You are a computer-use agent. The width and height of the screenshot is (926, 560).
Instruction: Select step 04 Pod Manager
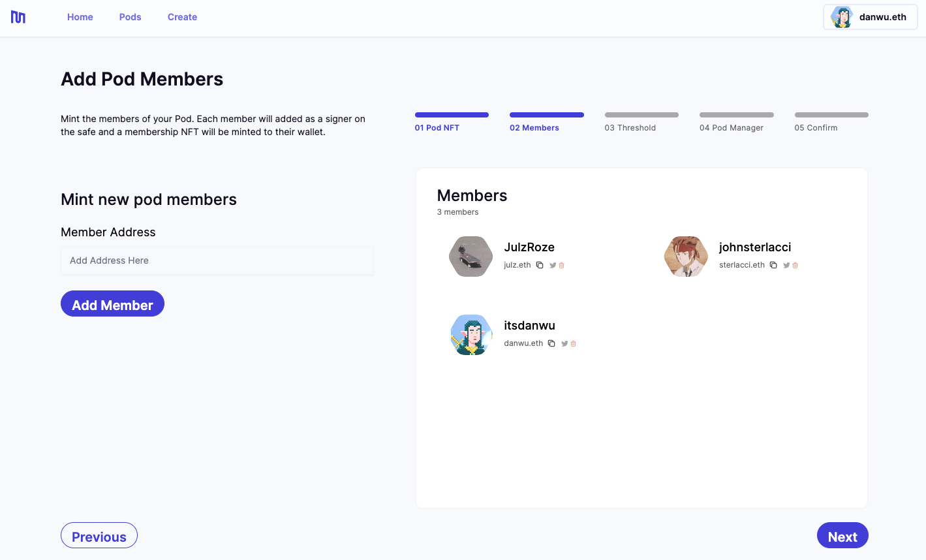click(737, 122)
